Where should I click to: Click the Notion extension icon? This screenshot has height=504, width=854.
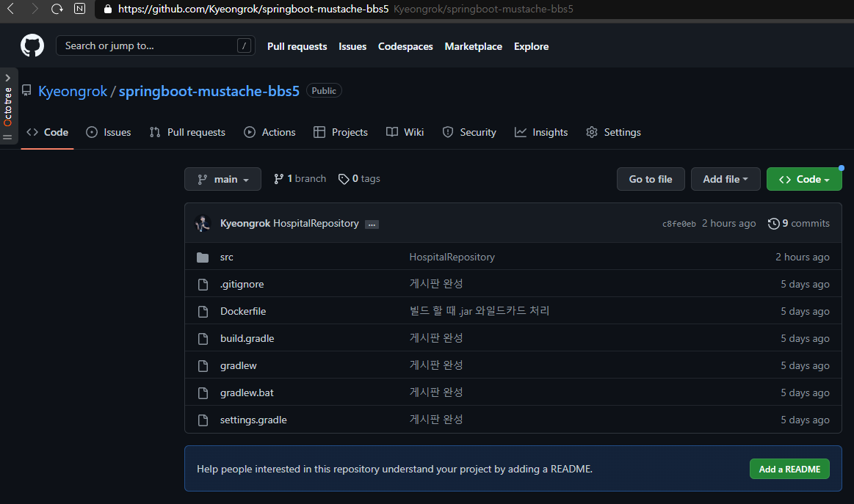[x=79, y=9]
